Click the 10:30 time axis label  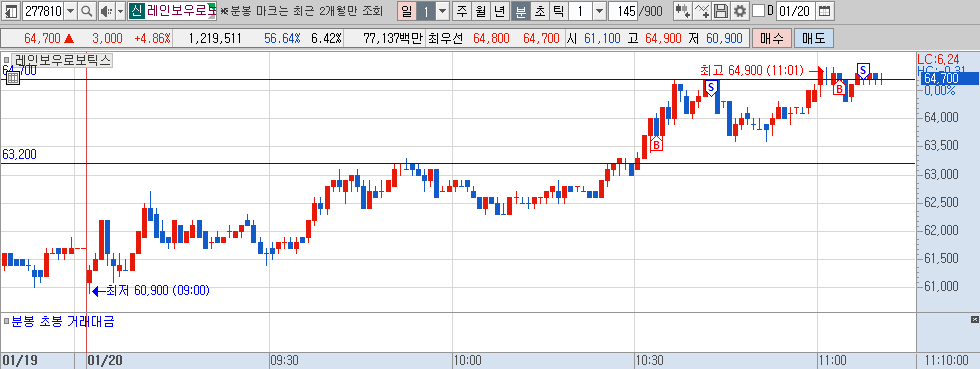click(649, 360)
